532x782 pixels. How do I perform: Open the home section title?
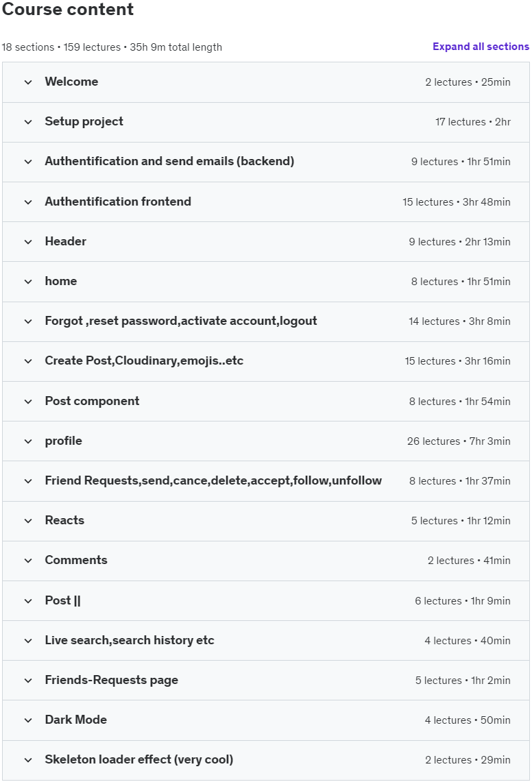pos(61,281)
